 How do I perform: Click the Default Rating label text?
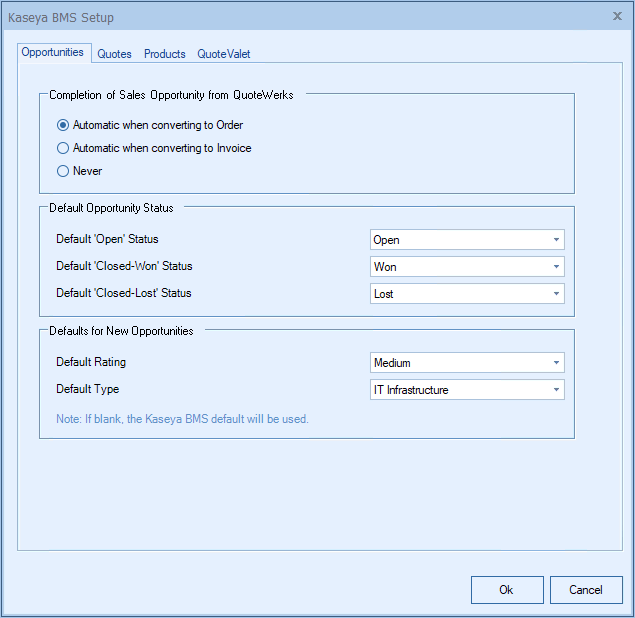click(91, 362)
